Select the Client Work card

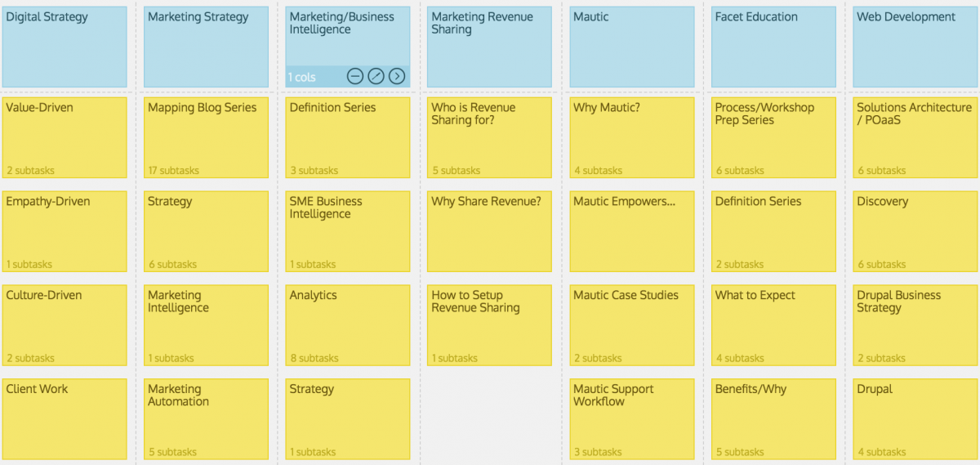coord(65,419)
